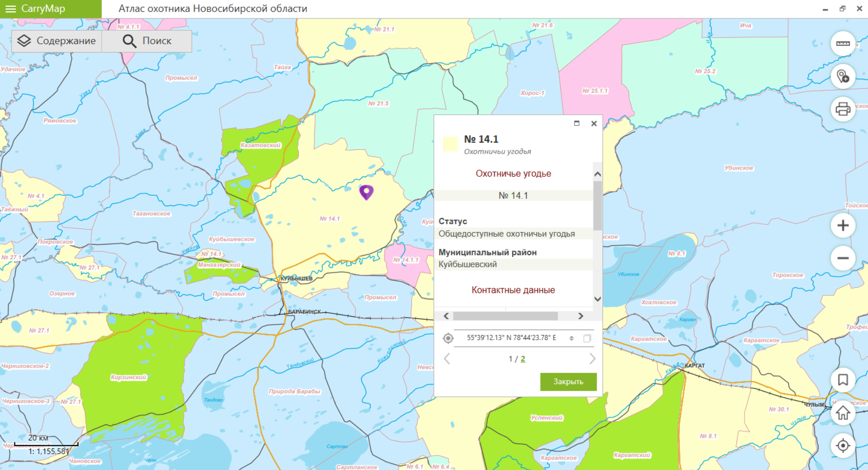Open the bookmarks button

843,380
